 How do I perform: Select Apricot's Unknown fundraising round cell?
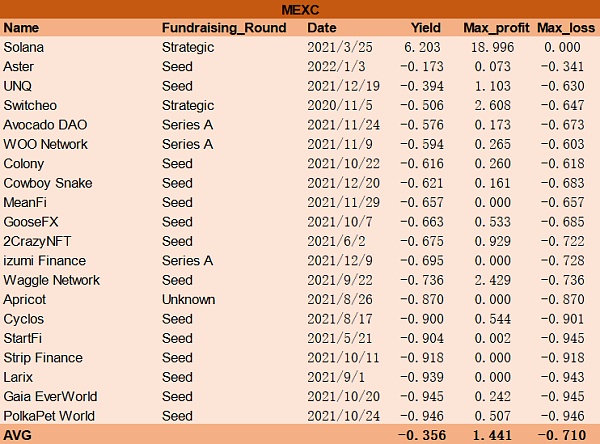187,299
